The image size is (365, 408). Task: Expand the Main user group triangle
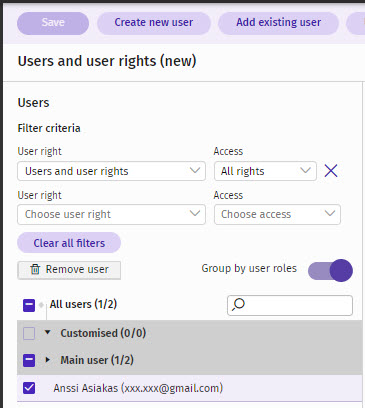[x=48, y=360]
